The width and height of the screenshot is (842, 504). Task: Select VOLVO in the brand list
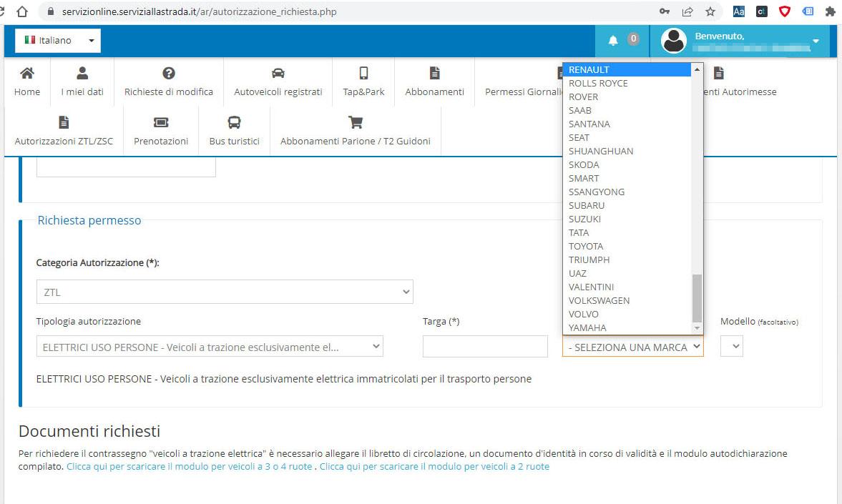627,314
